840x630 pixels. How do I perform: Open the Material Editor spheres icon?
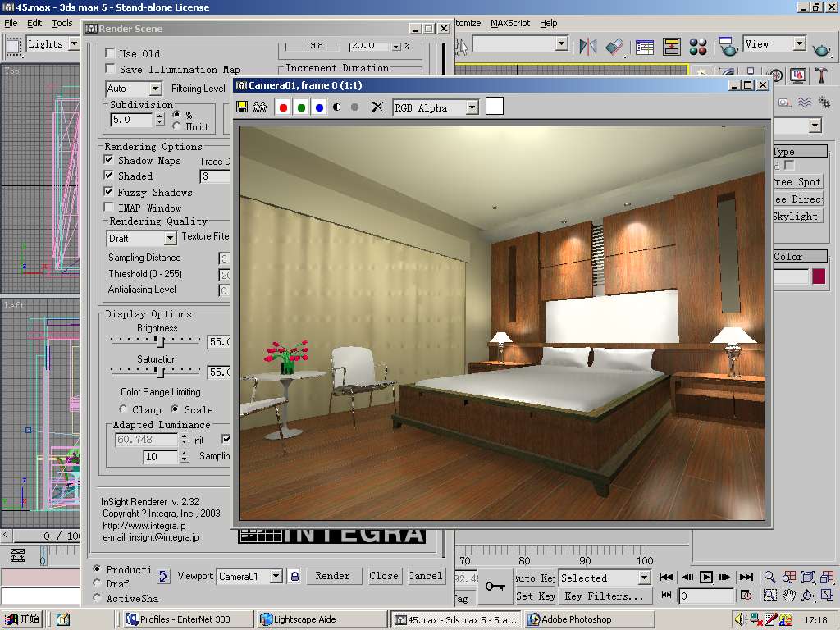click(x=698, y=46)
